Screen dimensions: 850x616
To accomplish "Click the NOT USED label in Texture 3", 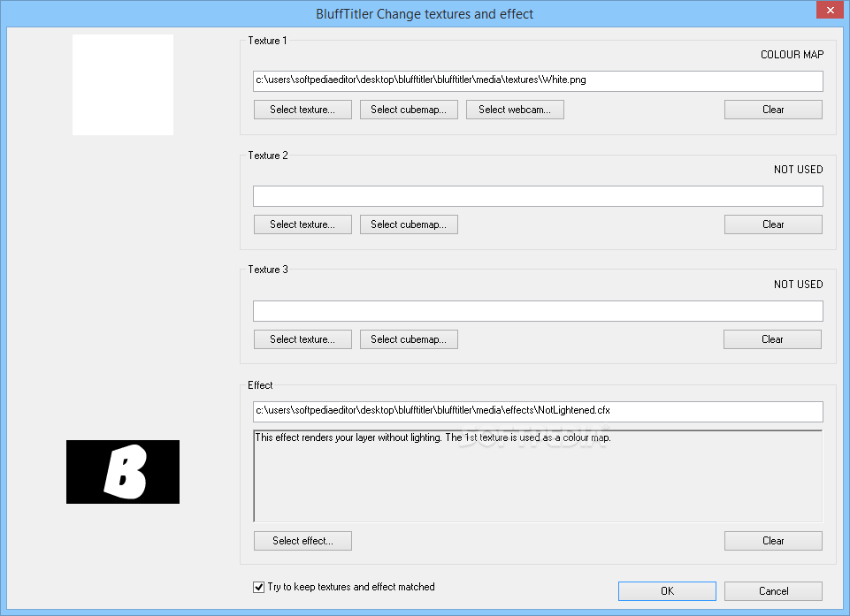I will click(x=798, y=285).
